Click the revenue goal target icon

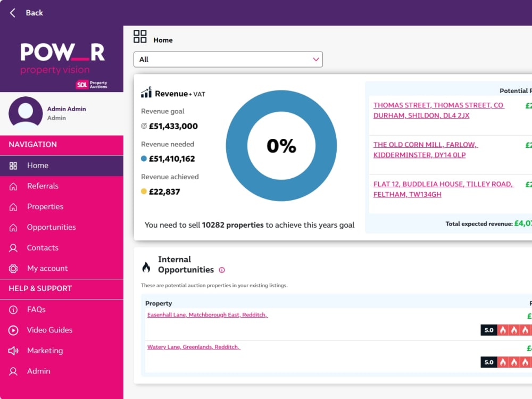pos(144,126)
